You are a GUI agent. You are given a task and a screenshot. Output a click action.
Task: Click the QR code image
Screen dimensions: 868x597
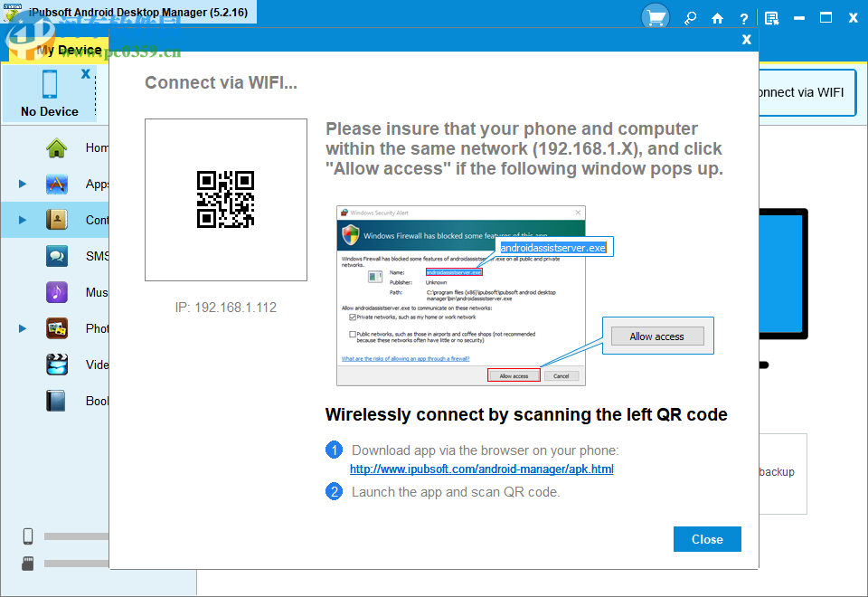[x=225, y=199]
